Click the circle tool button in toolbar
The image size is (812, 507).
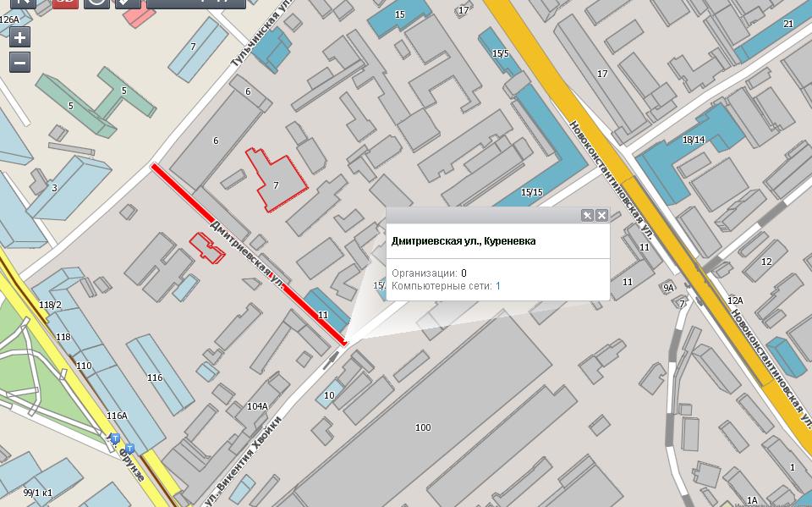click(x=96, y=3)
